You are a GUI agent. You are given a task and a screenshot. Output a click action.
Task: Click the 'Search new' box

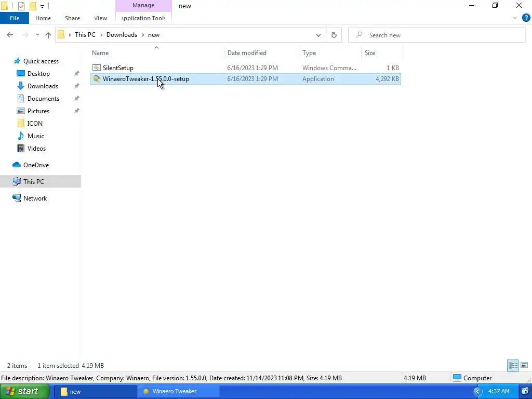click(437, 35)
